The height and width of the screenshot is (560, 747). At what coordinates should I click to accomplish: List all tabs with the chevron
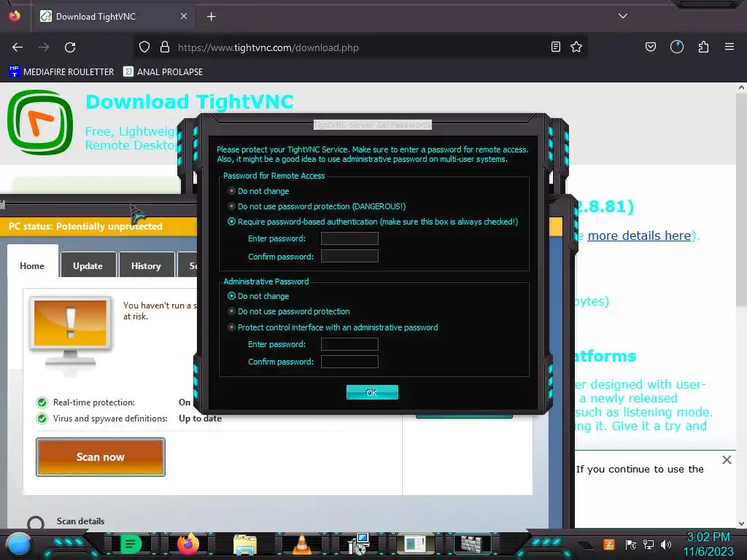623,16
